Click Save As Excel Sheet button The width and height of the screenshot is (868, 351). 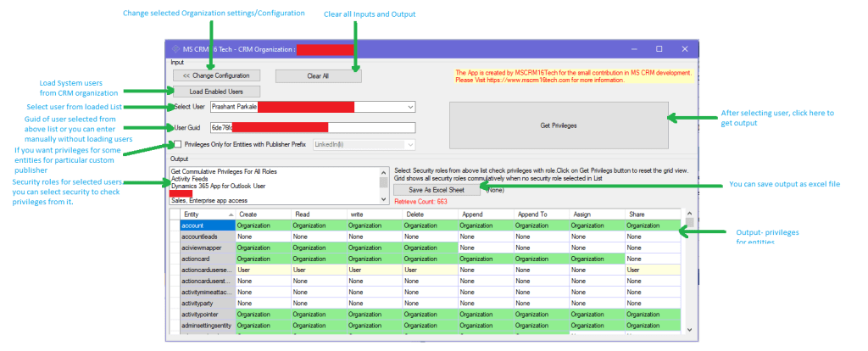point(437,190)
